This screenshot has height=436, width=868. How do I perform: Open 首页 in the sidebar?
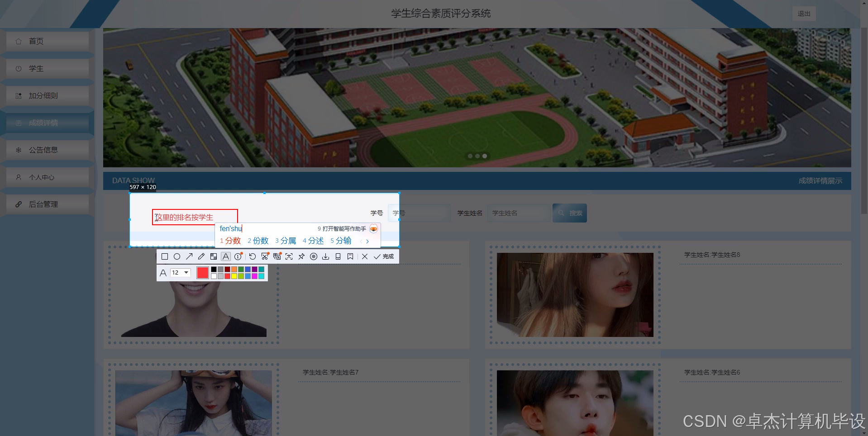[48, 41]
